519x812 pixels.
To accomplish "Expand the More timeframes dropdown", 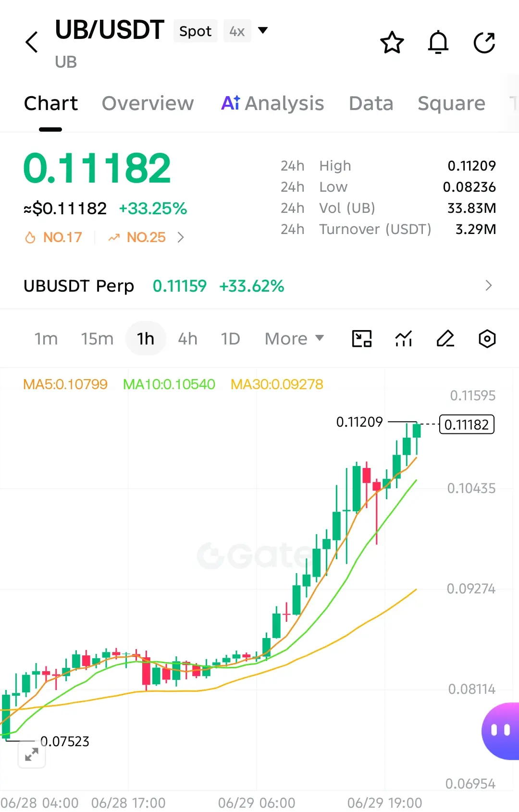I will point(295,339).
